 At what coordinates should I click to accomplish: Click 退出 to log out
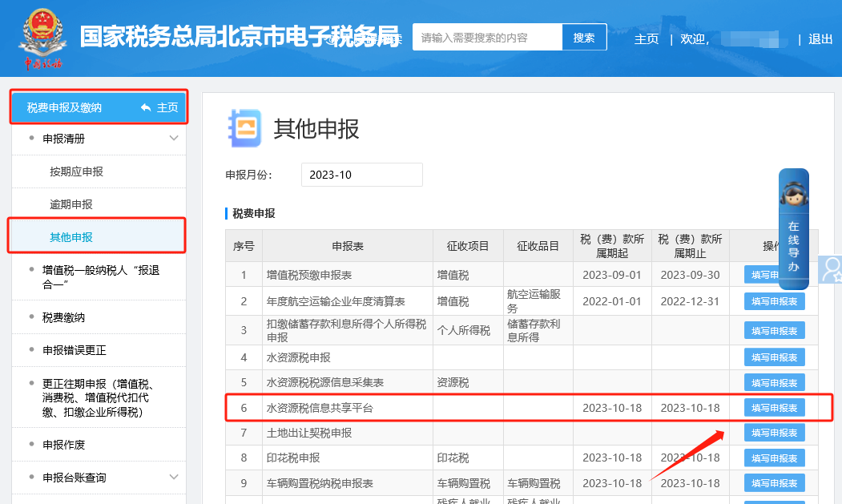(x=820, y=39)
